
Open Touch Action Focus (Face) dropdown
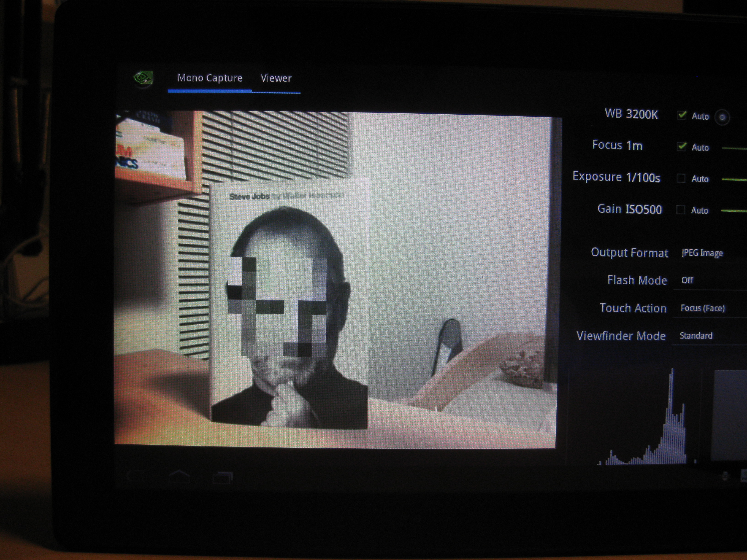(x=702, y=308)
